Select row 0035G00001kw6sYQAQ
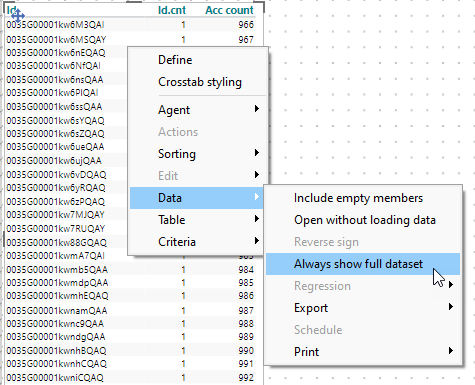The width and height of the screenshot is (475, 385). (x=55, y=120)
